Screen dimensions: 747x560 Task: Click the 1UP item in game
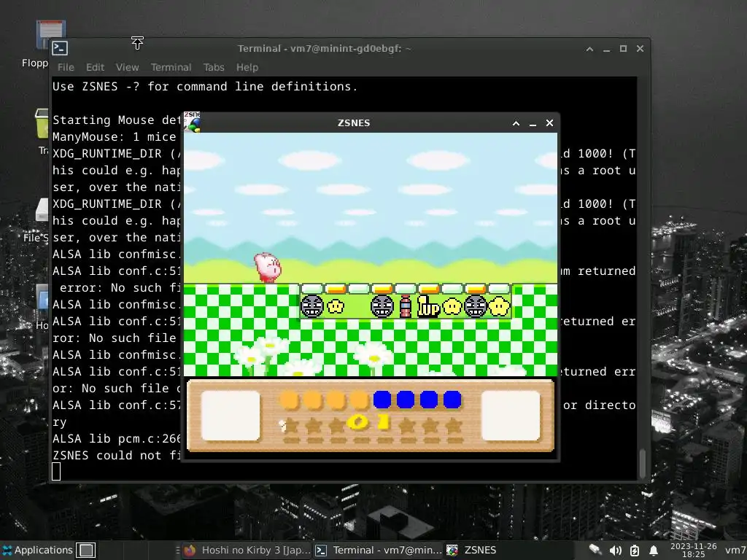pyautogui.click(x=428, y=306)
